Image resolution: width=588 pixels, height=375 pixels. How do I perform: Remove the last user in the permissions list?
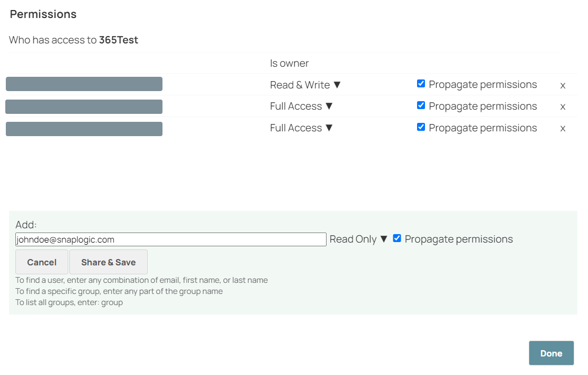(x=563, y=128)
